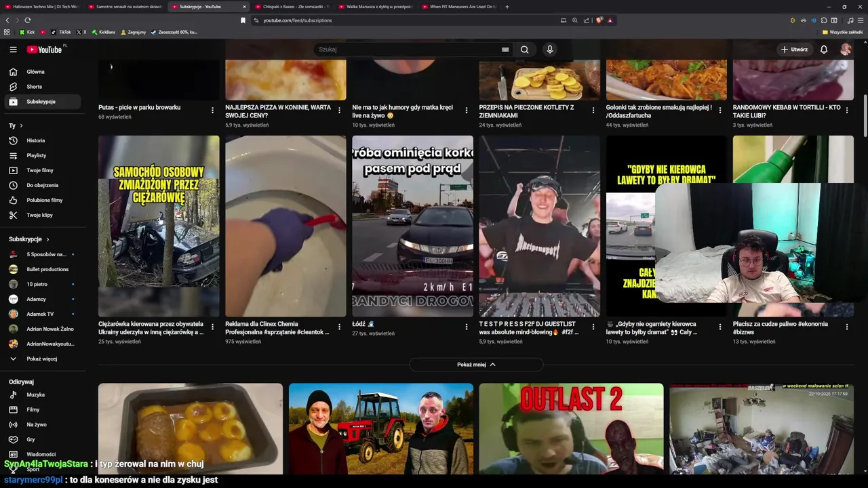Open Filmy in Odkrywaj section

pos(43,409)
